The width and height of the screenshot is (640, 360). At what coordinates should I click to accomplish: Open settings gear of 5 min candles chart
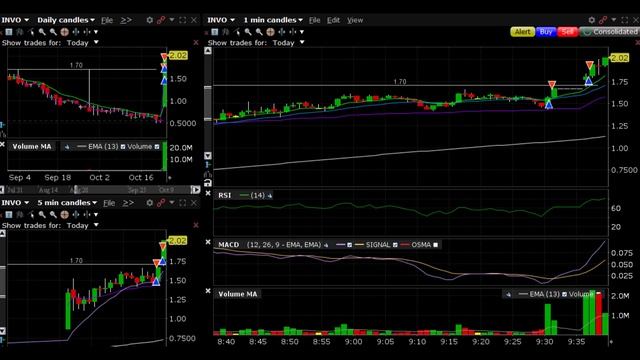coord(150,202)
